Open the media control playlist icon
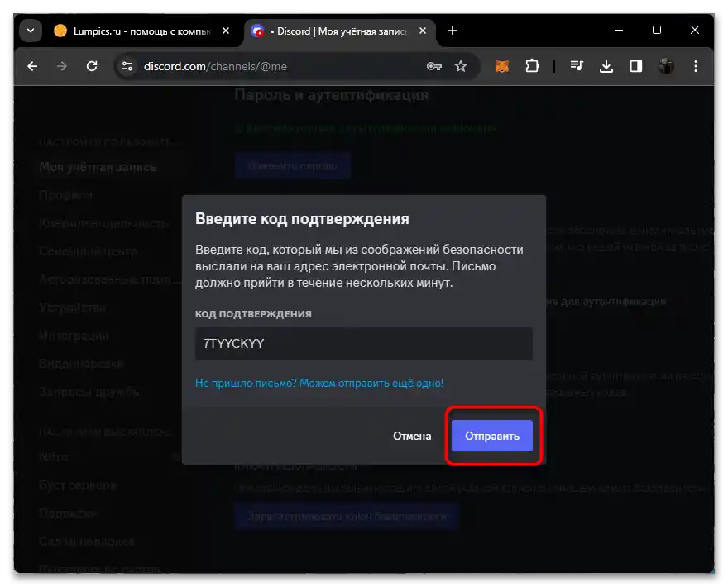This screenshot has width=728, height=587. (577, 66)
